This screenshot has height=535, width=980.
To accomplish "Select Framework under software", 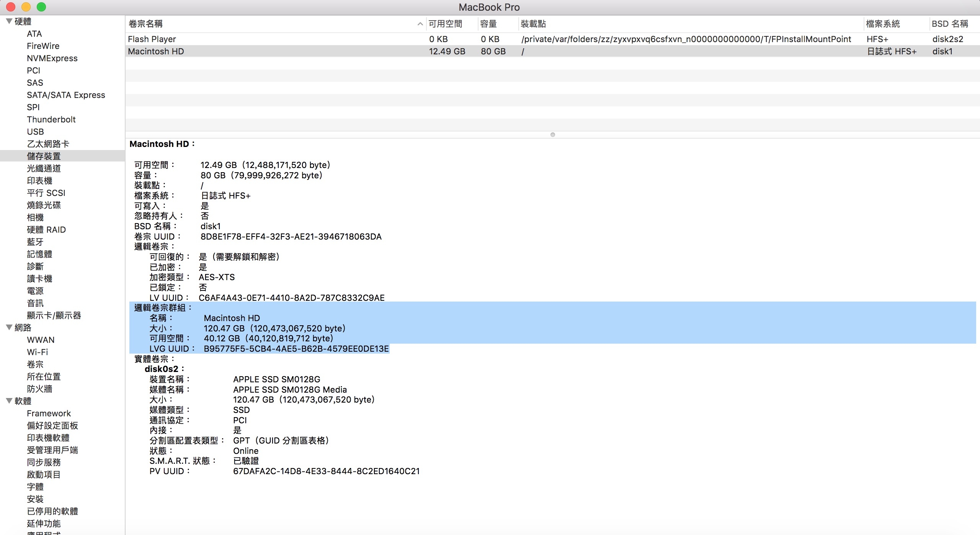I will pyautogui.click(x=49, y=413).
